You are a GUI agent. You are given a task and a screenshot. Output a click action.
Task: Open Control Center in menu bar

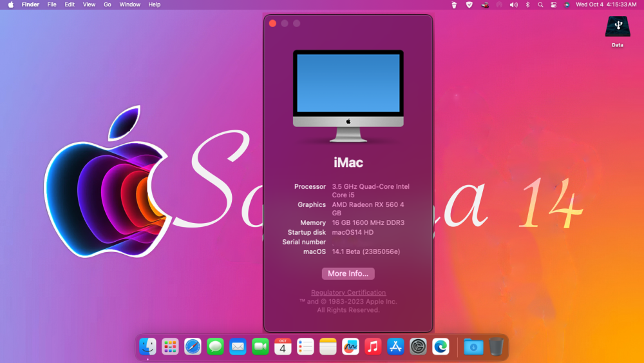(x=554, y=5)
